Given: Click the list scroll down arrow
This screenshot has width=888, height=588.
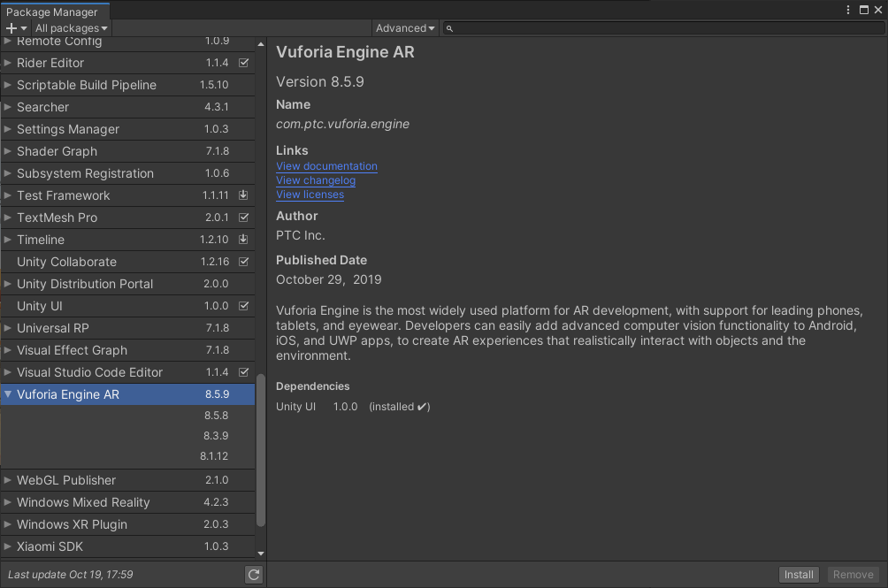Looking at the screenshot, I should 261,554.
